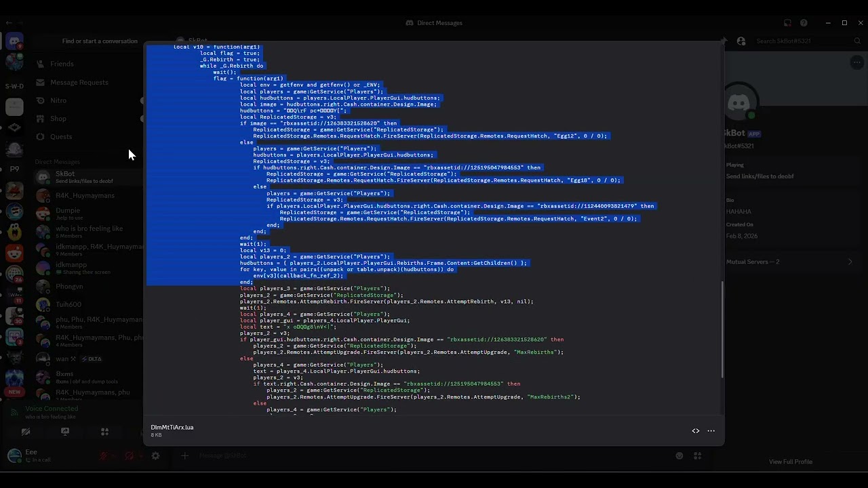
Task: Open activities in voice panel
Action: point(104,432)
